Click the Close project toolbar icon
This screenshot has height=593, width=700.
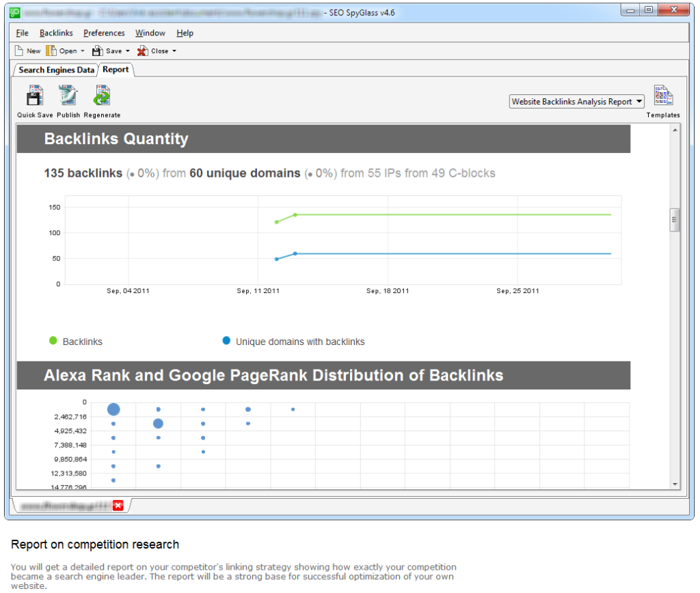(x=142, y=51)
